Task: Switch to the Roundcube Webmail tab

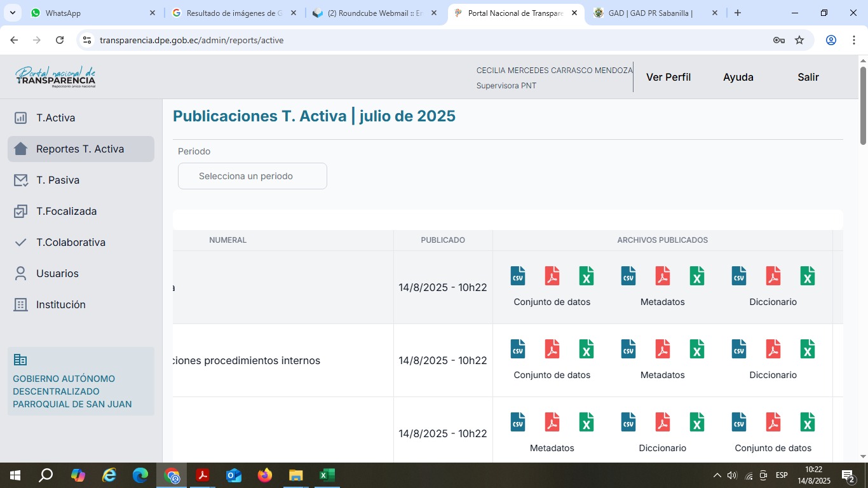Action: click(x=375, y=13)
